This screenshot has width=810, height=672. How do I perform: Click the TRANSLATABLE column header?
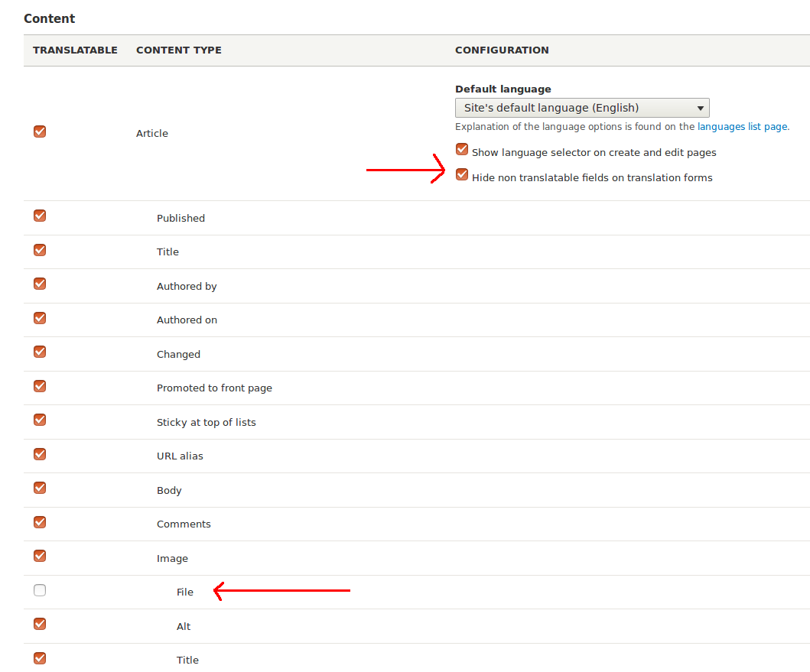[x=75, y=50]
